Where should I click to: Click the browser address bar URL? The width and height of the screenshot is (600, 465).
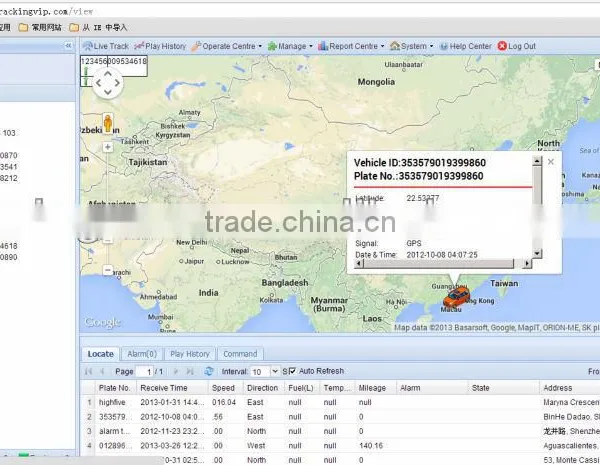[x=46, y=11]
